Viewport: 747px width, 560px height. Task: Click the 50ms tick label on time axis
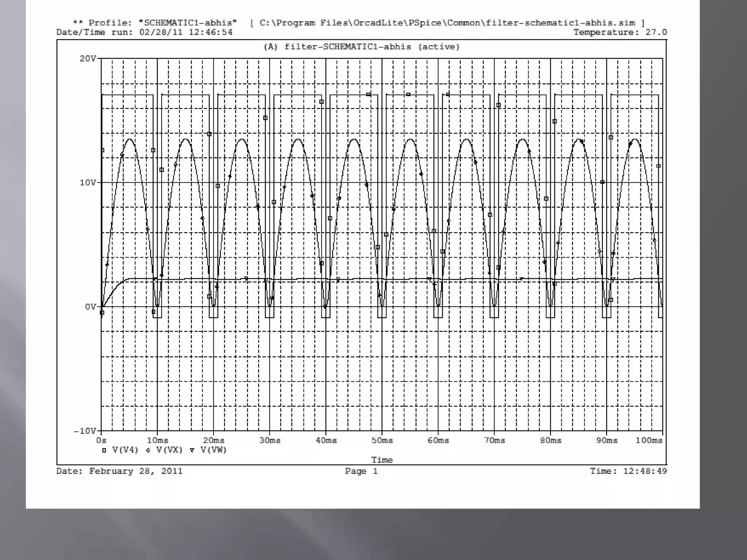382,440
